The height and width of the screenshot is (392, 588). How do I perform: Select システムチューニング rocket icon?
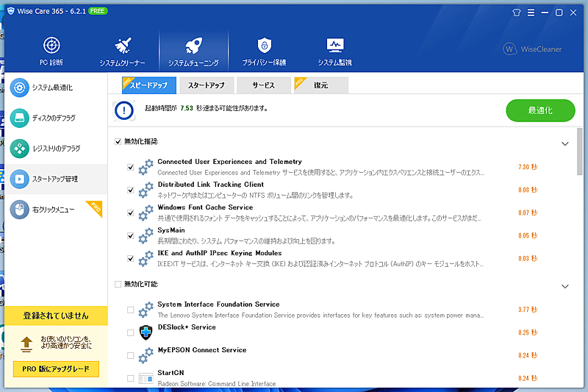coord(193,46)
